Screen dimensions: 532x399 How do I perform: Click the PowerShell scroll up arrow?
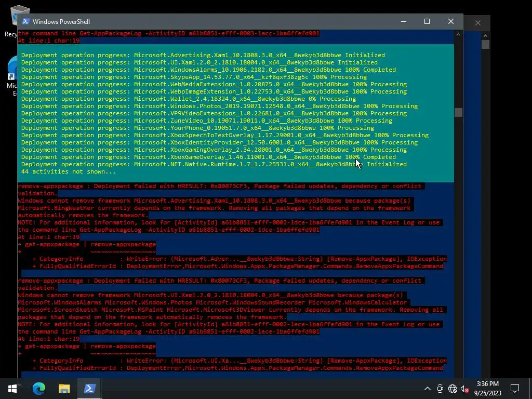tap(458, 34)
